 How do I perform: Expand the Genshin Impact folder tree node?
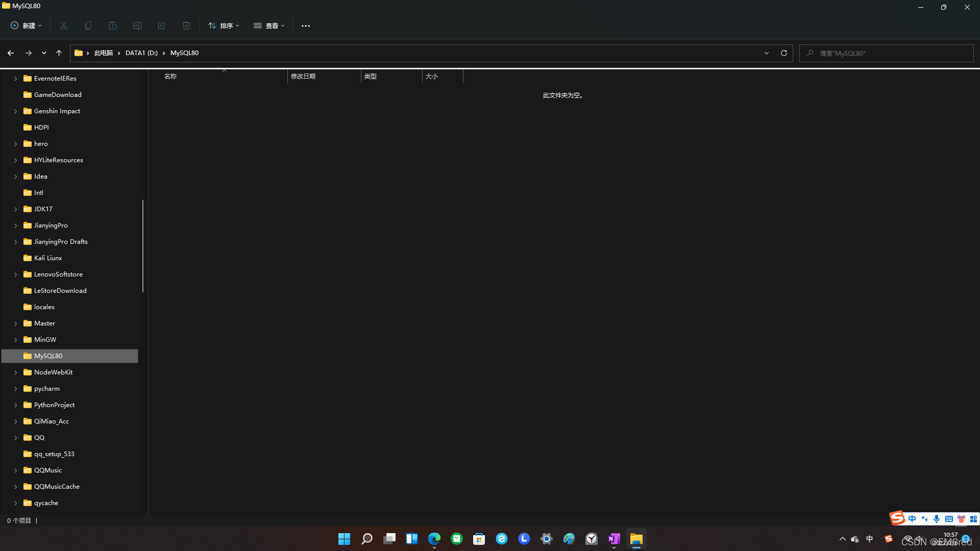[15, 111]
